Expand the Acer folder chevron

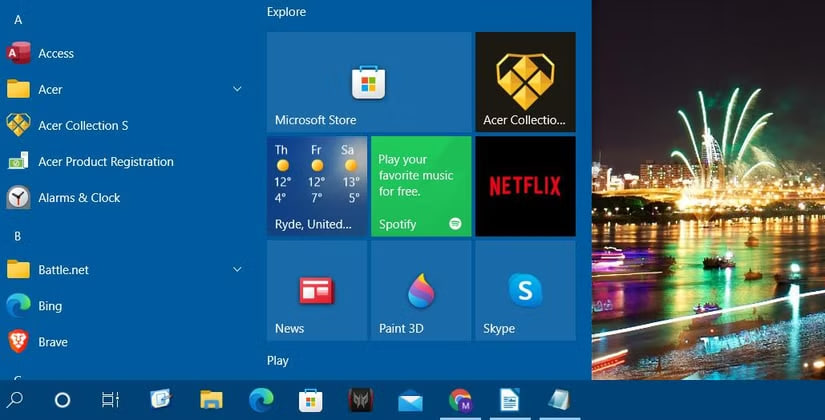pyautogui.click(x=237, y=89)
